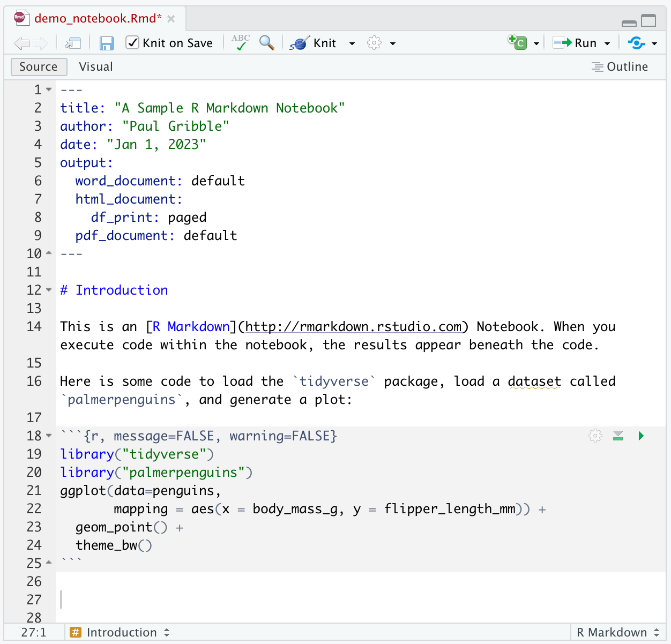671x644 pixels.
Task: Expand the Run dropdown menu arrow
Action: click(x=607, y=43)
